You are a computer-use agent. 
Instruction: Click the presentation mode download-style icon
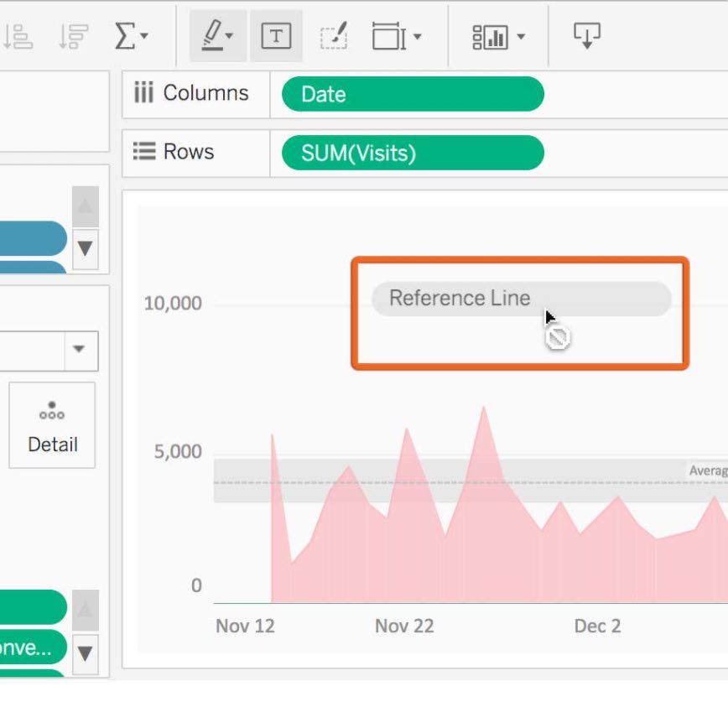[587, 35]
